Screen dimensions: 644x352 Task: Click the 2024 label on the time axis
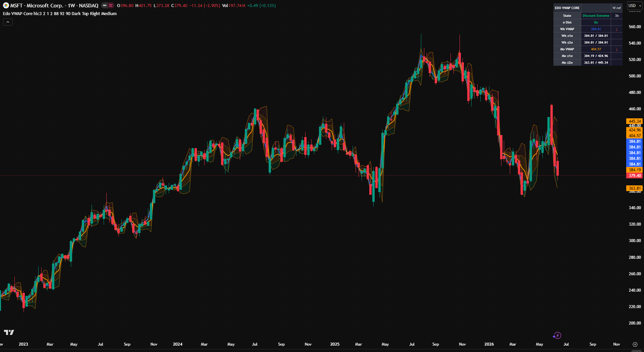coord(178,344)
